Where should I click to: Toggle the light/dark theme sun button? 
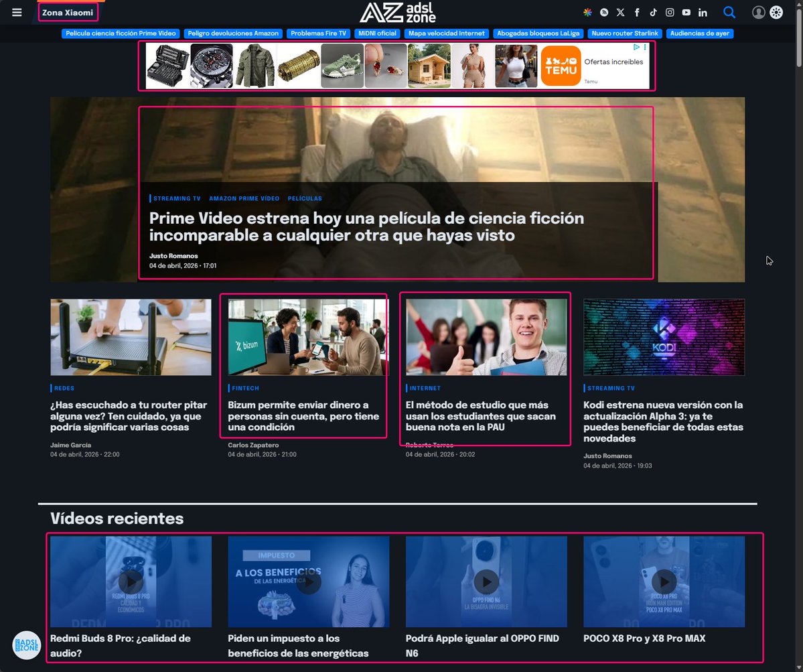776,12
